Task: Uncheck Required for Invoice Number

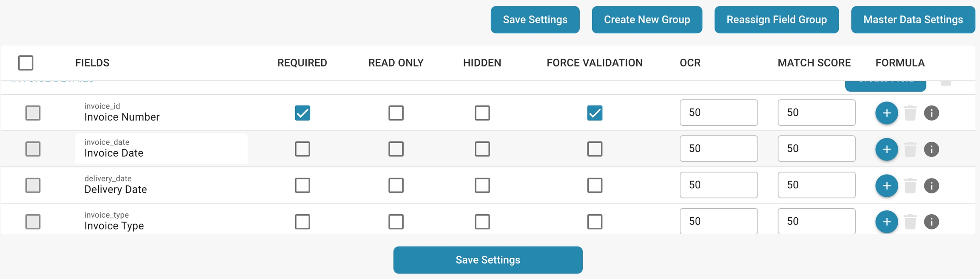Action: 302,113
